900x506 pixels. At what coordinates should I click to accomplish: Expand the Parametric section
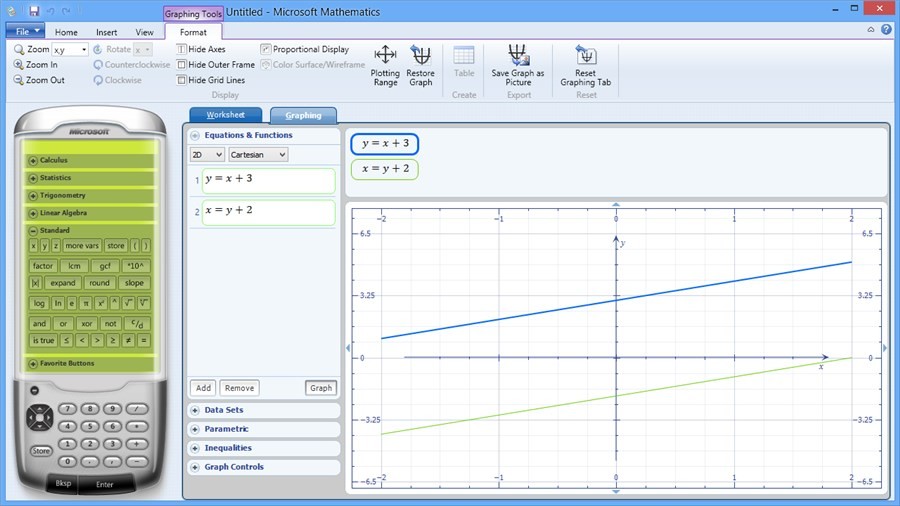point(195,429)
